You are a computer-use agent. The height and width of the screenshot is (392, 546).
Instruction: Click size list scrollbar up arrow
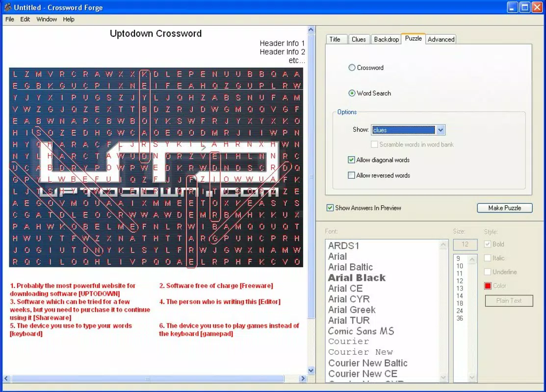coord(472,259)
